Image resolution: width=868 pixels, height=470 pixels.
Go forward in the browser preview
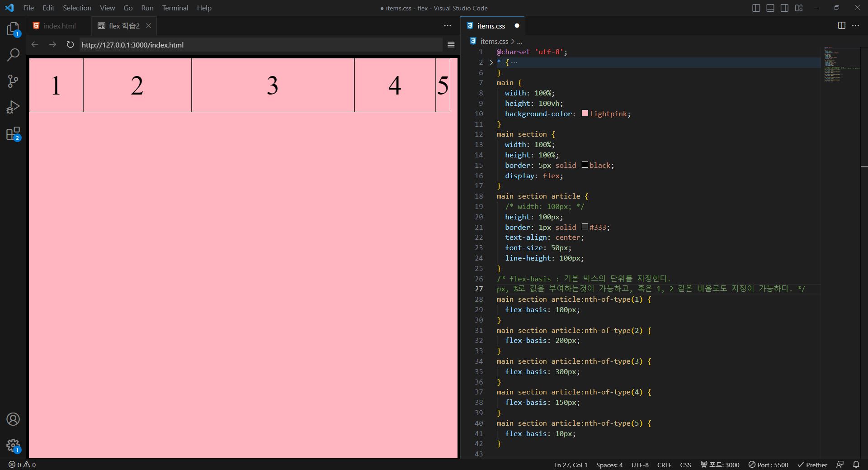(x=52, y=44)
